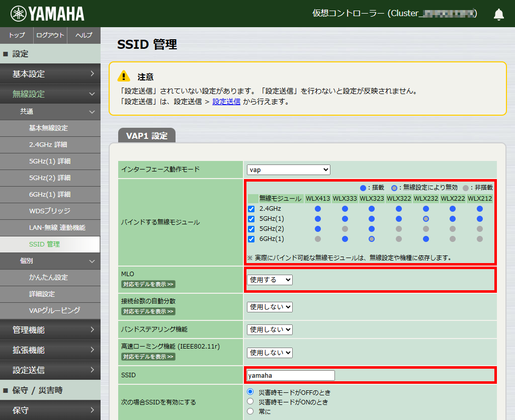
Task: Click the WLX232 column header
Action: coord(425,198)
